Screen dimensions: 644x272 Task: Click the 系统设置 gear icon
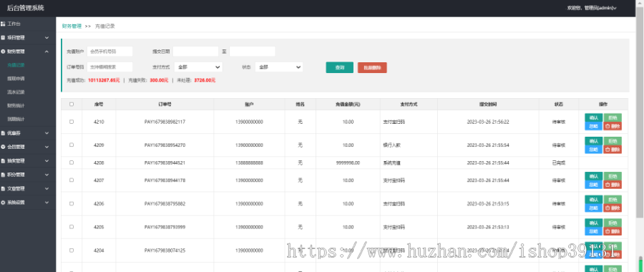3,203
